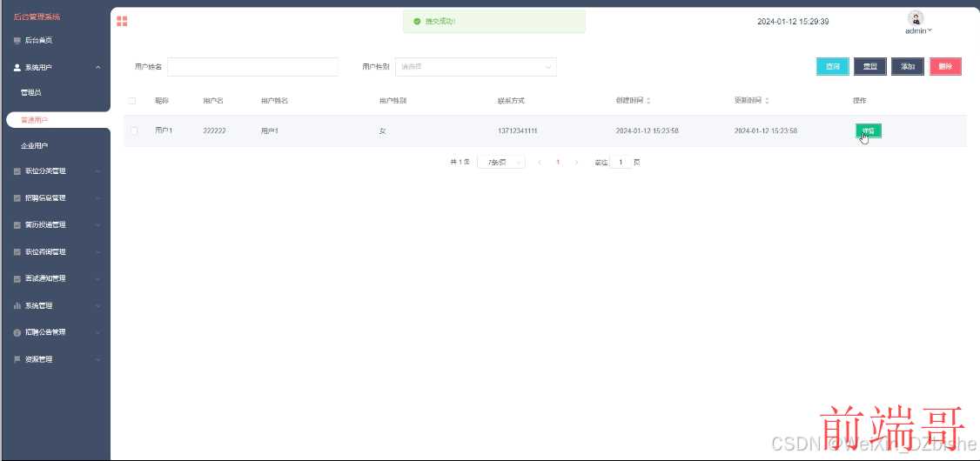Click the 简历投递管理 sidebar icon
Viewport: 980px width, 461px height.
point(17,225)
